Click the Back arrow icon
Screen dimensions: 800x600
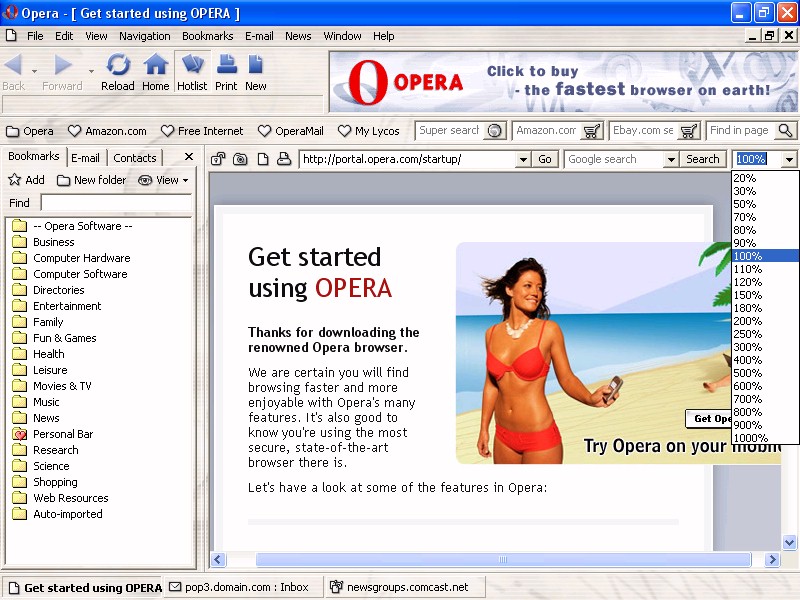[13, 65]
